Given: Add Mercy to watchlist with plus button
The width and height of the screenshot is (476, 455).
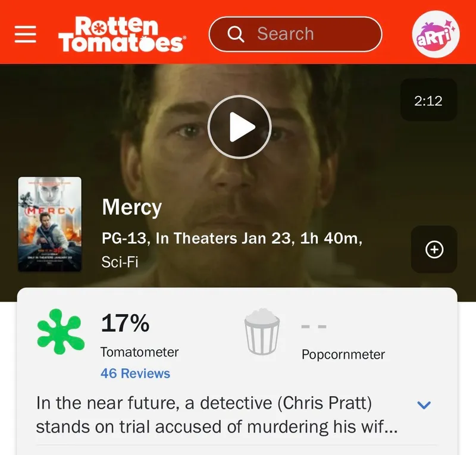Looking at the screenshot, I should 434,249.
